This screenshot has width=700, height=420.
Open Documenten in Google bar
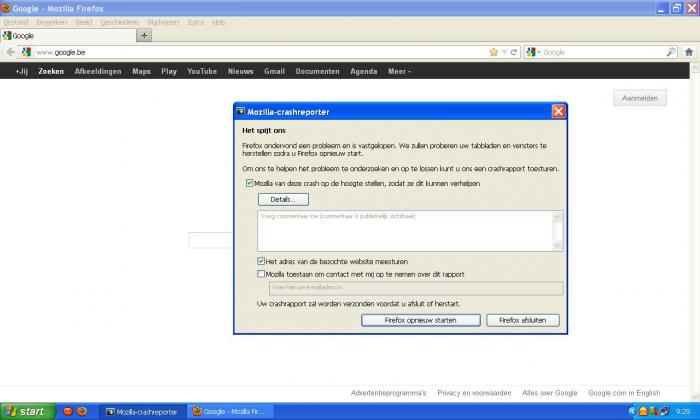tap(317, 71)
